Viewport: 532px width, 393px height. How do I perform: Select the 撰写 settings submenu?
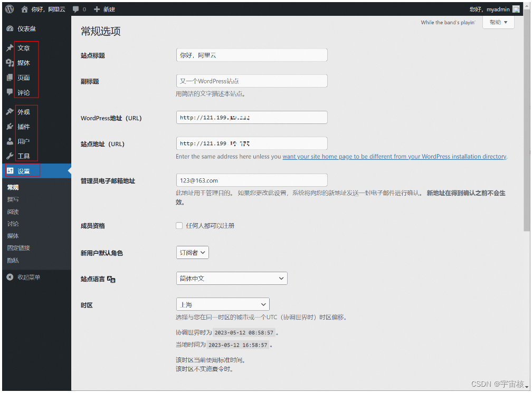13,199
